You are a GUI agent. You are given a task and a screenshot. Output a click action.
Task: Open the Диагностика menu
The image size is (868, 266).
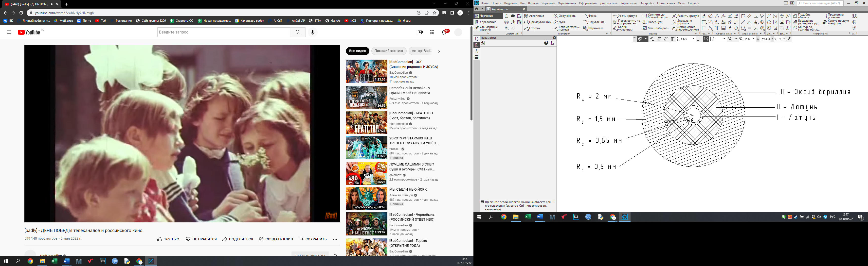[x=609, y=3]
